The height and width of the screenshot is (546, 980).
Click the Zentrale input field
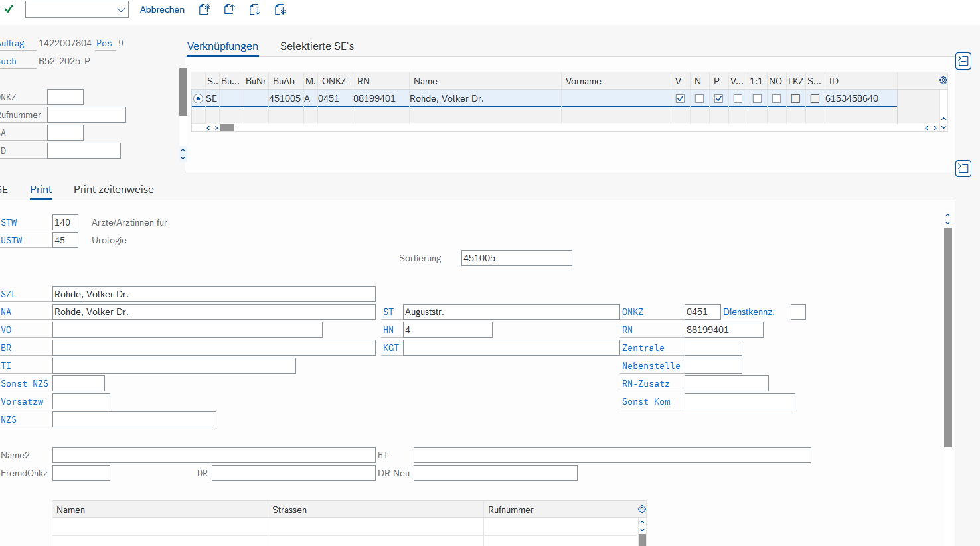tap(713, 348)
